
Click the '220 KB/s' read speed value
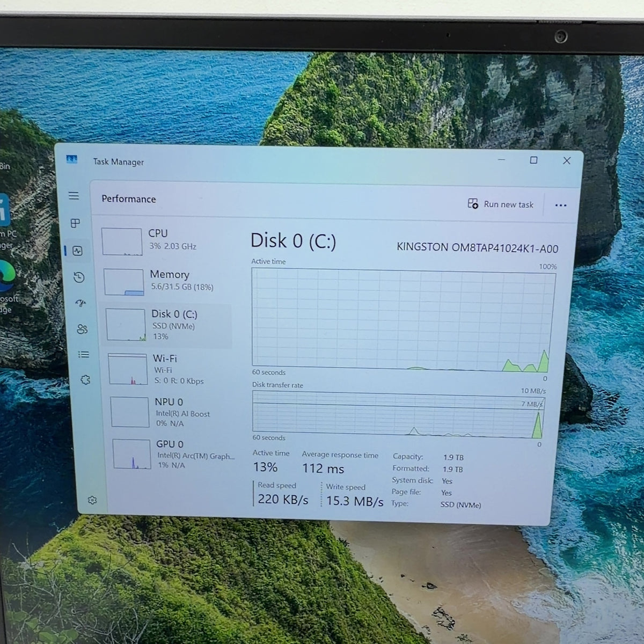point(283,500)
